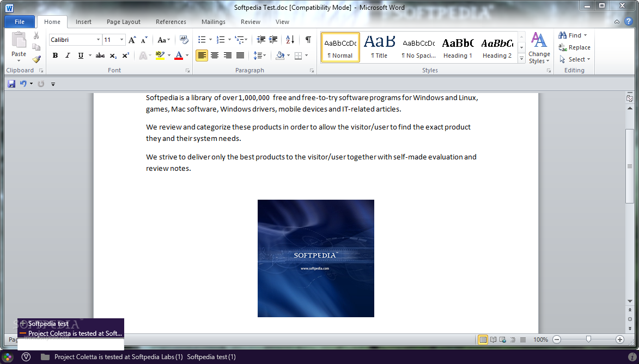This screenshot has height=364, width=639.
Task: Toggle bold formatting
Action: click(x=55, y=56)
